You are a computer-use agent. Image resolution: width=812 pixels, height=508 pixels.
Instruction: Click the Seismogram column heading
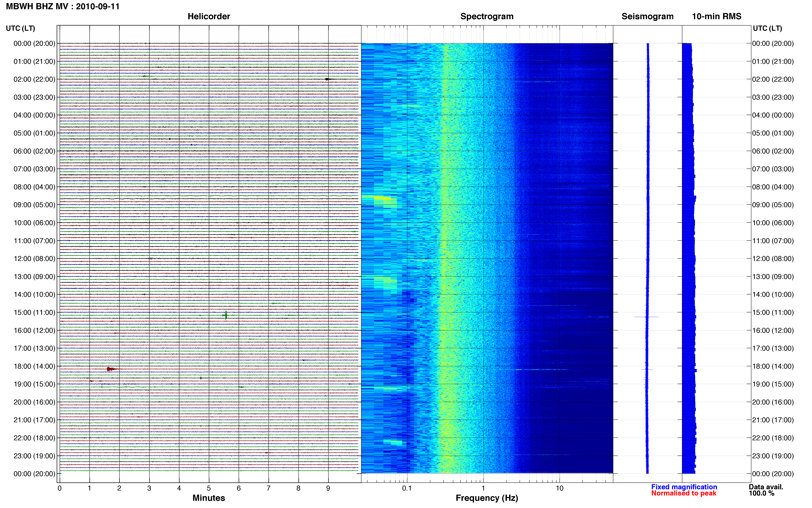point(648,16)
